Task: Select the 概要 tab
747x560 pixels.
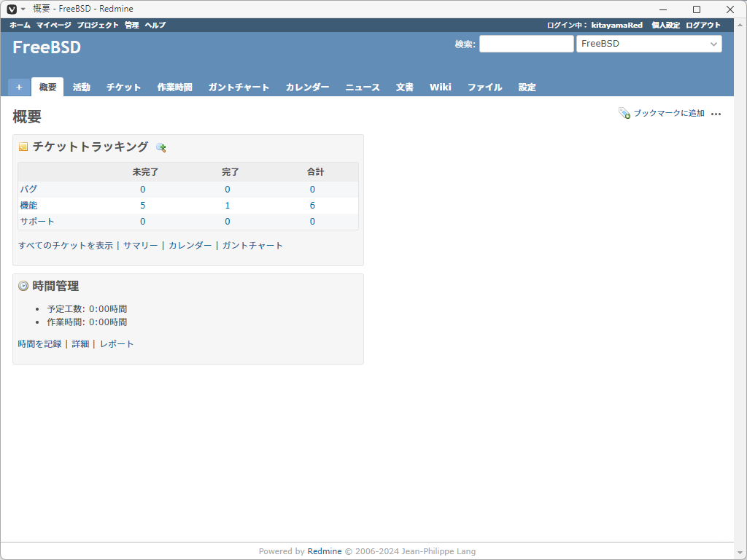Action: point(47,87)
